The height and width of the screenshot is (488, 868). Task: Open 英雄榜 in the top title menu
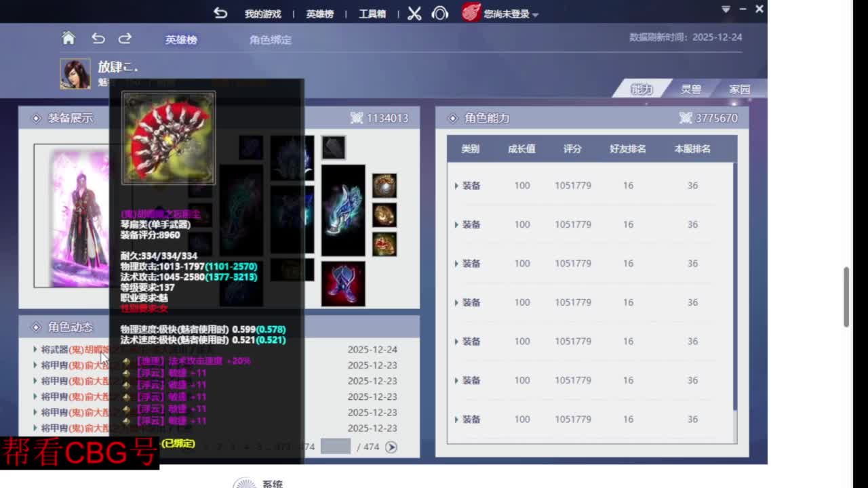pyautogui.click(x=320, y=14)
